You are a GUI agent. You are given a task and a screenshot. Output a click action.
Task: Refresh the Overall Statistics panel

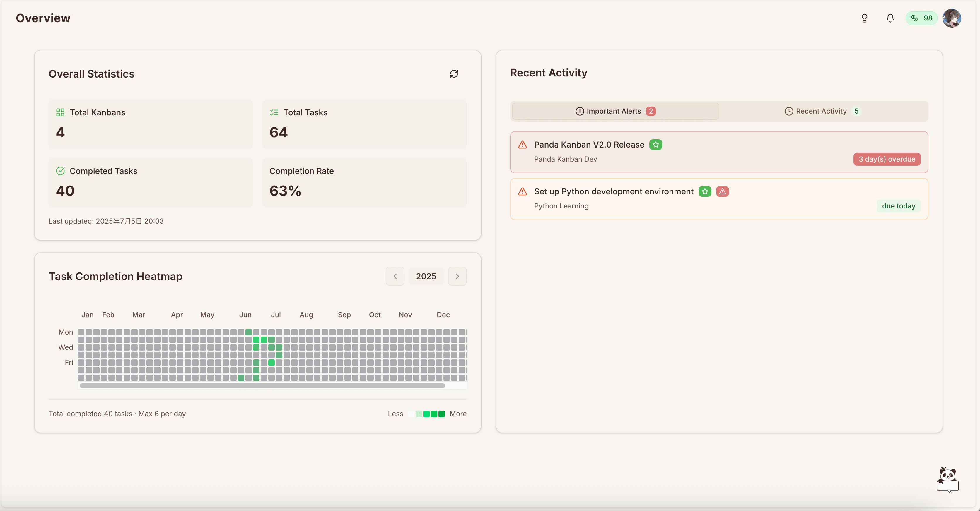pyautogui.click(x=454, y=73)
